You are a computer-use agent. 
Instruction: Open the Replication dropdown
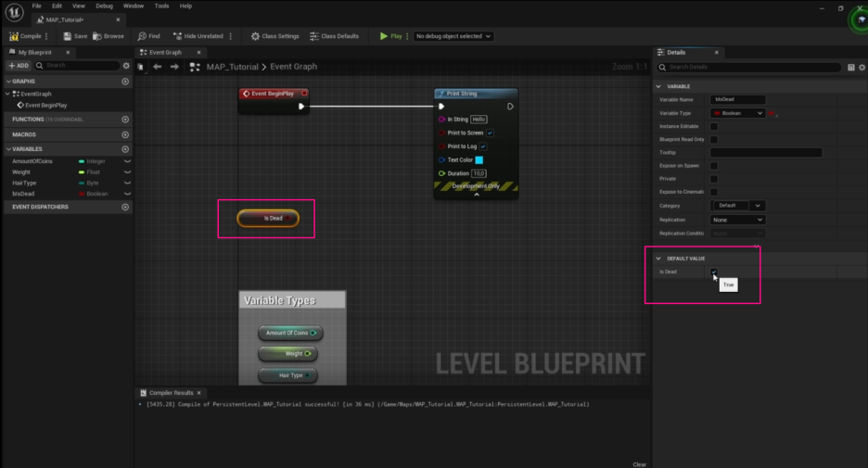coord(737,220)
